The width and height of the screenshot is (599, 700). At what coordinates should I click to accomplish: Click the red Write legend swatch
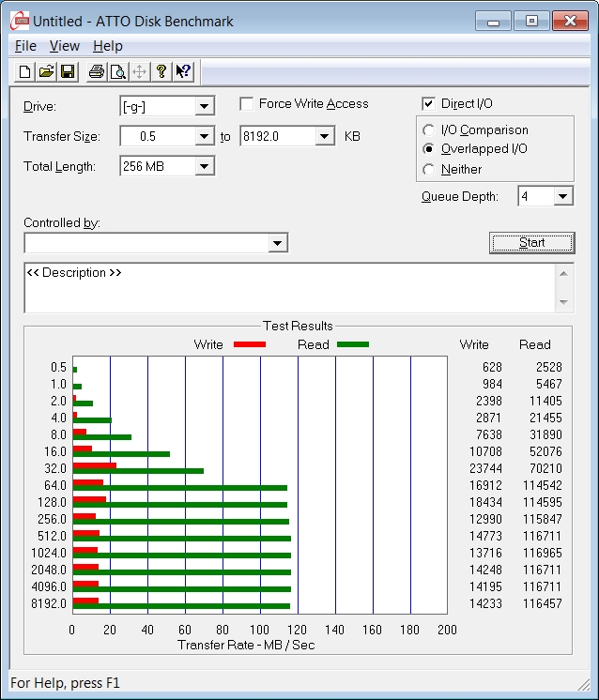pyautogui.click(x=250, y=344)
